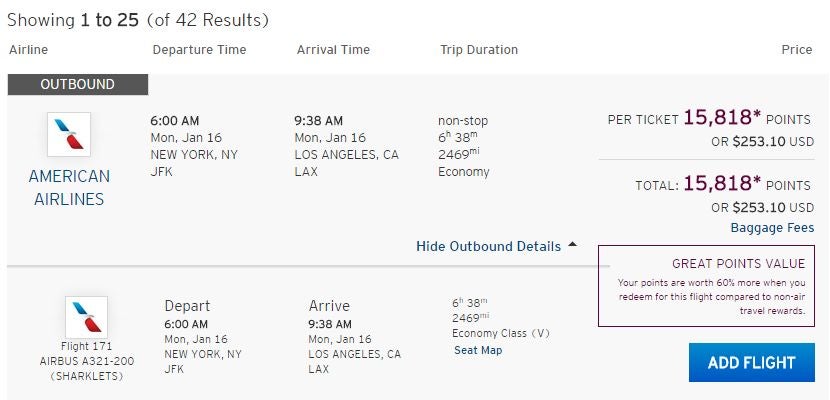
Task: Open the Baggage Fees link
Action: point(772,228)
